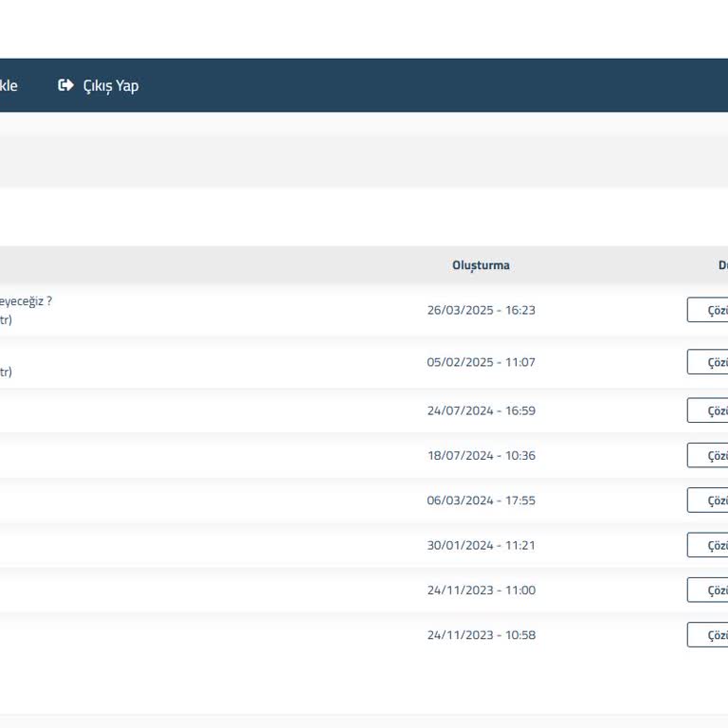728x728 pixels.
Task: Click status button for 24/11/2023 11:00 ticket
Action: pyautogui.click(x=708, y=590)
